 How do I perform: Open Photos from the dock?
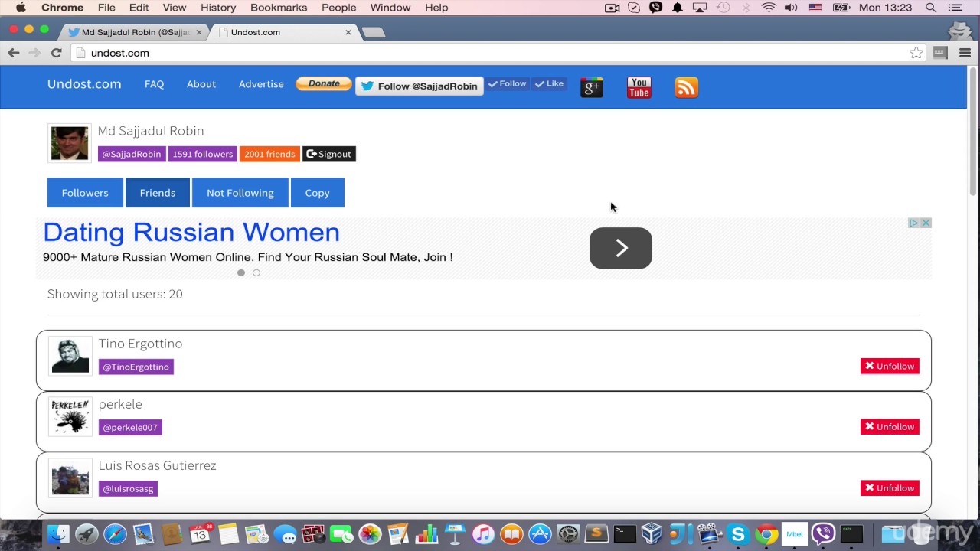[370, 533]
